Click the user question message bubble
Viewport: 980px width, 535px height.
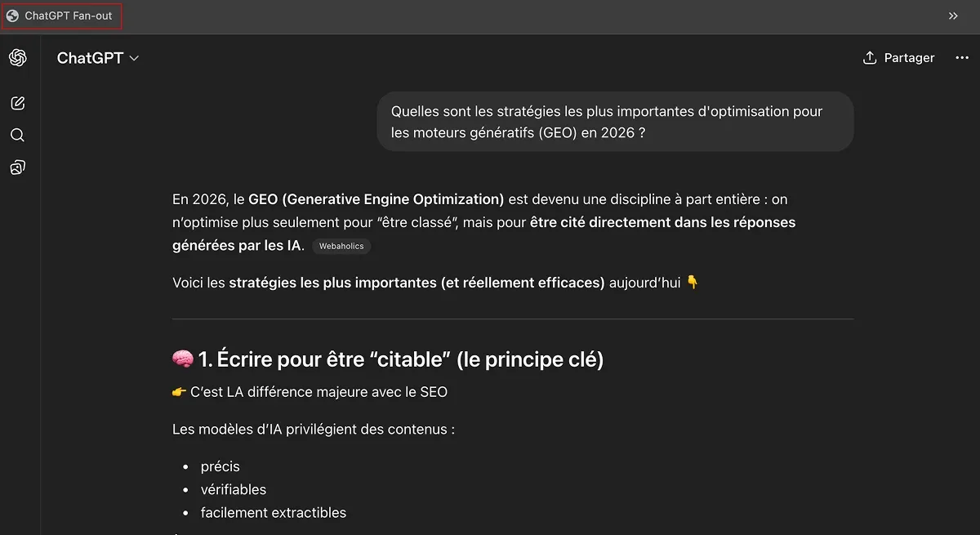(613, 123)
